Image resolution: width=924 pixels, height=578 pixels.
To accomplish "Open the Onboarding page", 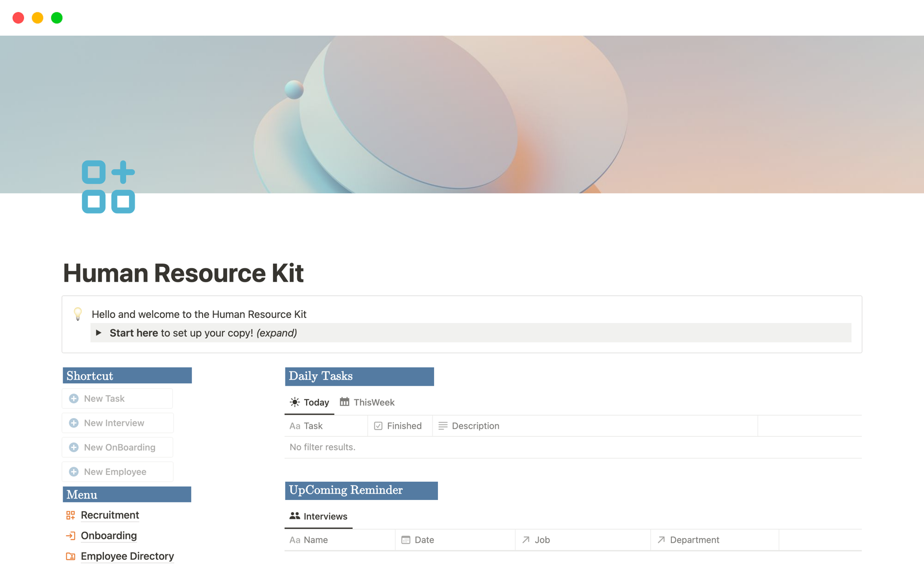I will 109,536.
